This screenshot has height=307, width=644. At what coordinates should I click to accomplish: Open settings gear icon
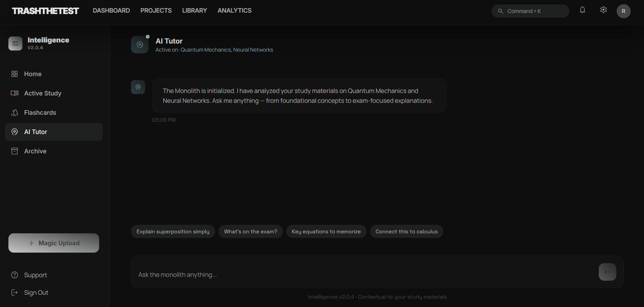click(603, 10)
